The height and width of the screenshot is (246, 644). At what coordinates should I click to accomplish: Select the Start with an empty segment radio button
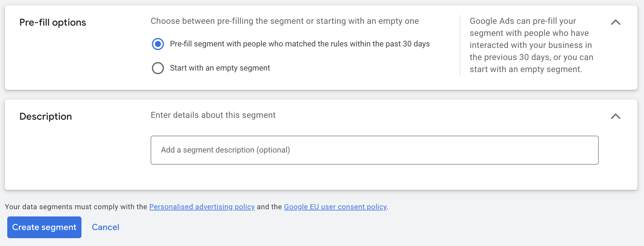pos(158,68)
